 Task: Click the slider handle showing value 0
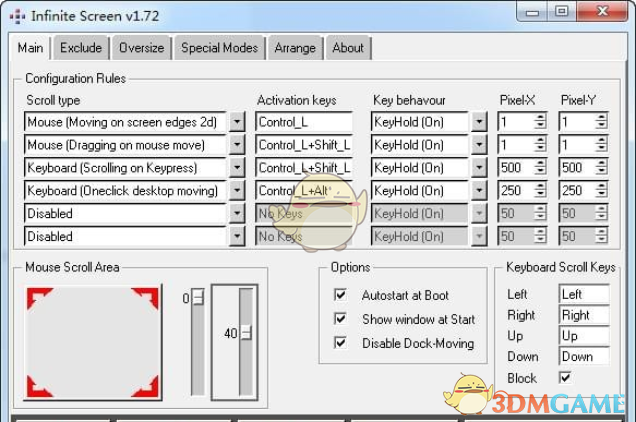click(x=198, y=297)
